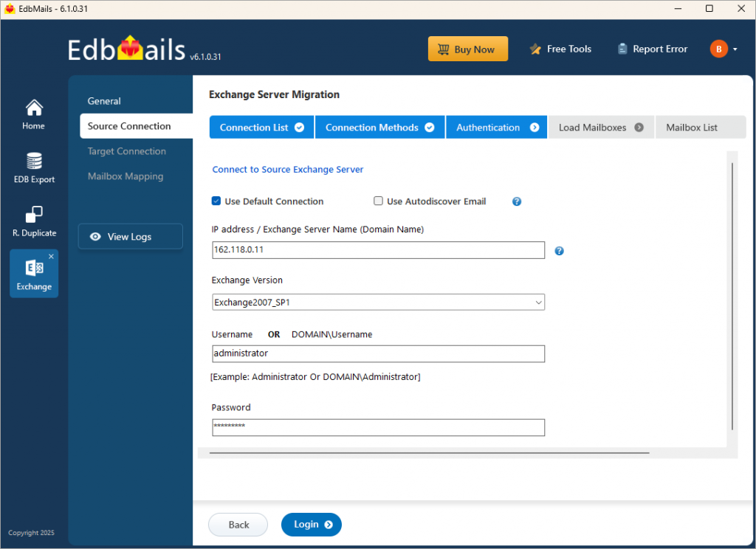
Task: Go Back to previous step
Action: pyautogui.click(x=238, y=525)
